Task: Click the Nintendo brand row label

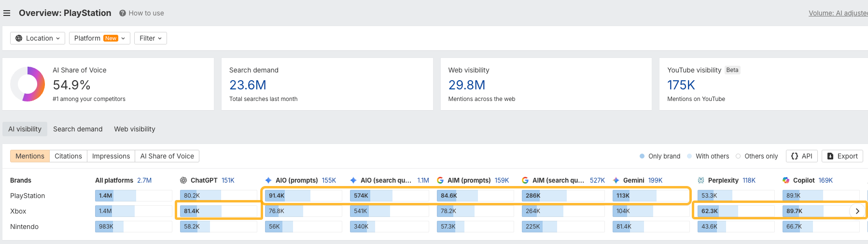Action: pyautogui.click(x=24, y=227)
